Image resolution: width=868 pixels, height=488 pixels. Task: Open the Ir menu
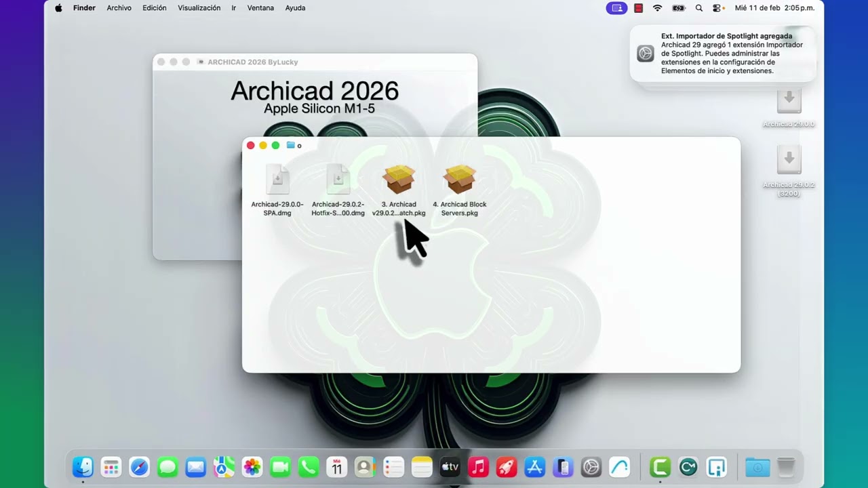tap(233, 8)
